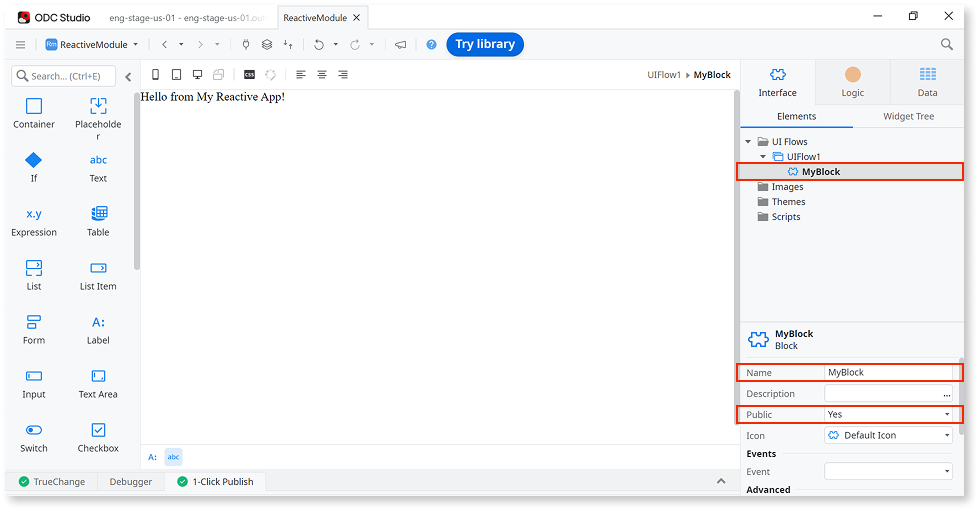Switch preview to tablet device
This screenshot has width=979, height=511.
pyautogui.click(x=177, y=74)
